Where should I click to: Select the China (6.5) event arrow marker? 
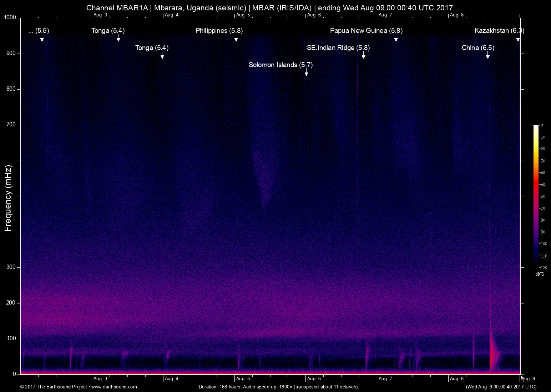click(488, 57)
